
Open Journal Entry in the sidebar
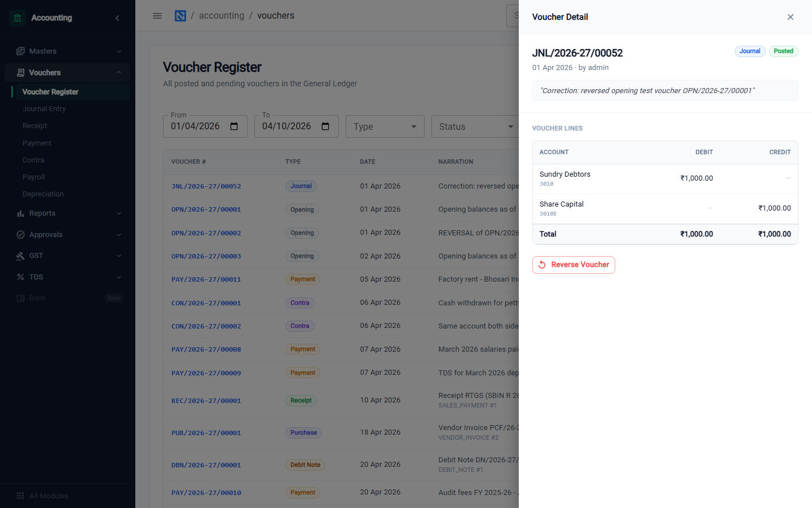point(44,109)
